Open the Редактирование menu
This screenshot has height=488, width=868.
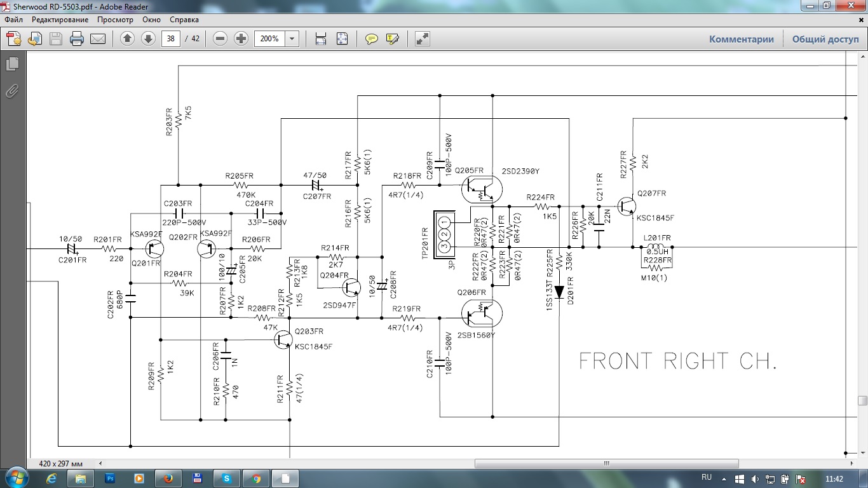click(x=60, y=20)
